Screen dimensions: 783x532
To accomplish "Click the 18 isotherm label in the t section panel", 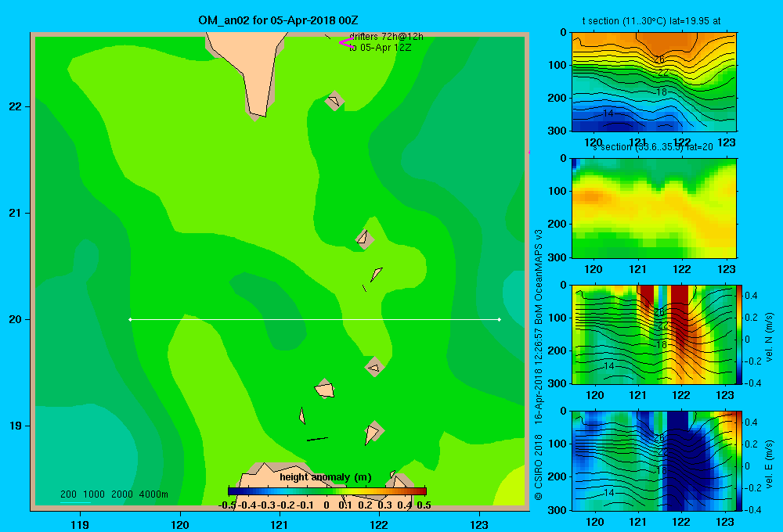I will click(661, 92).
